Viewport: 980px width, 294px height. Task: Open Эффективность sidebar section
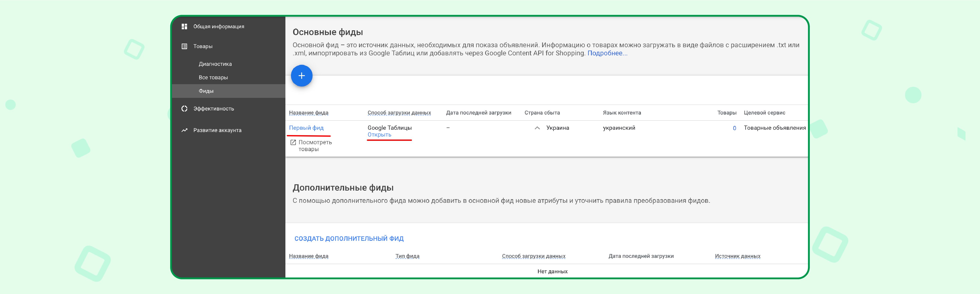point(213,109)
